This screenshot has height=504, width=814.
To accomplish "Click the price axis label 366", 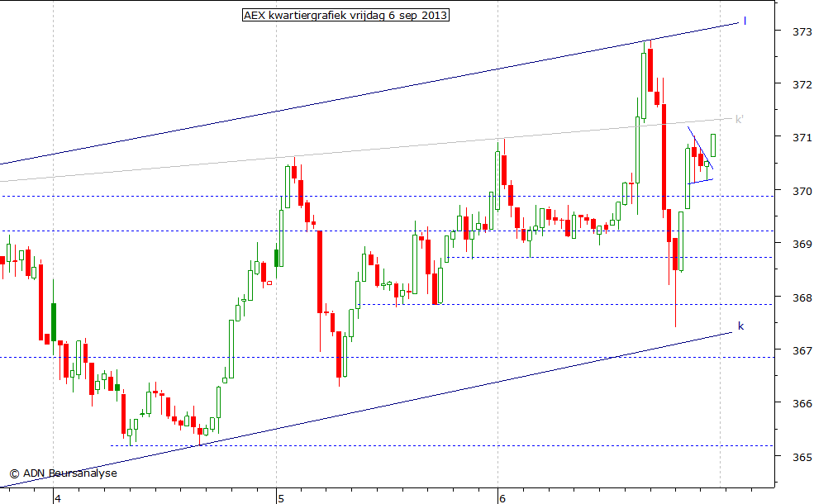I will click(802, 403).
